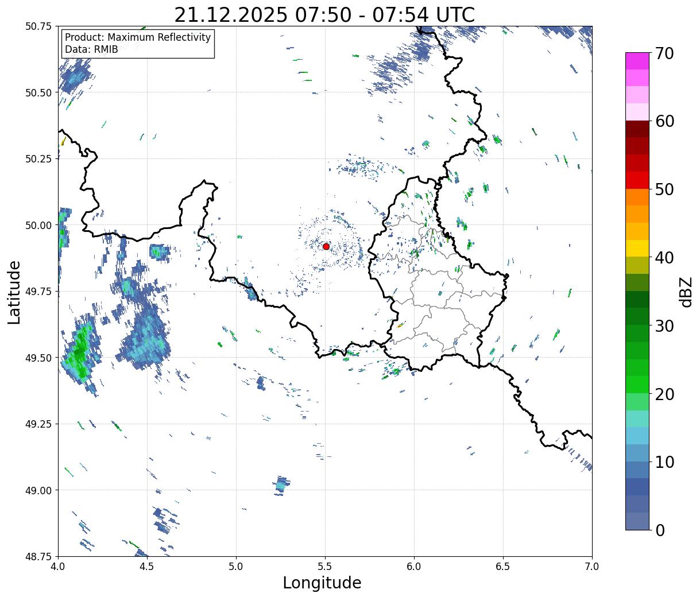700x597 pixels.
Task: Click colorbar tick label 20
Action: pyautogui.click(x=664, y=394)
